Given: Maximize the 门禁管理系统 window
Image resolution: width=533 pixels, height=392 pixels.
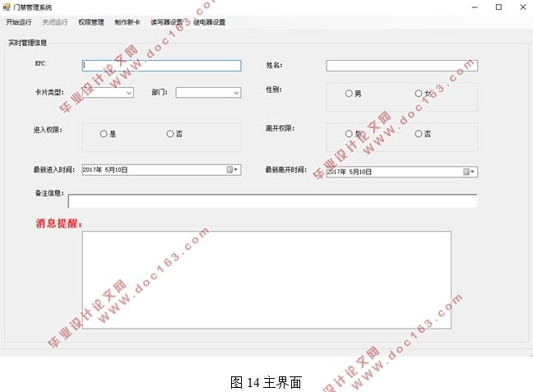Looking at the screenshot, I should 498,7.
